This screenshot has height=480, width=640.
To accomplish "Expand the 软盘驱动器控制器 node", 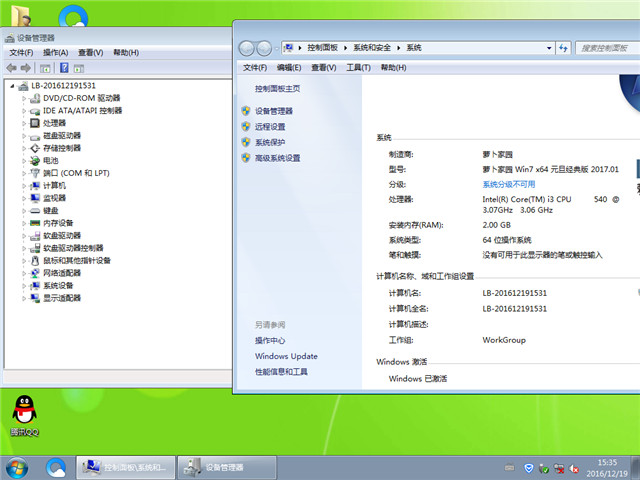I will (24, 249).
